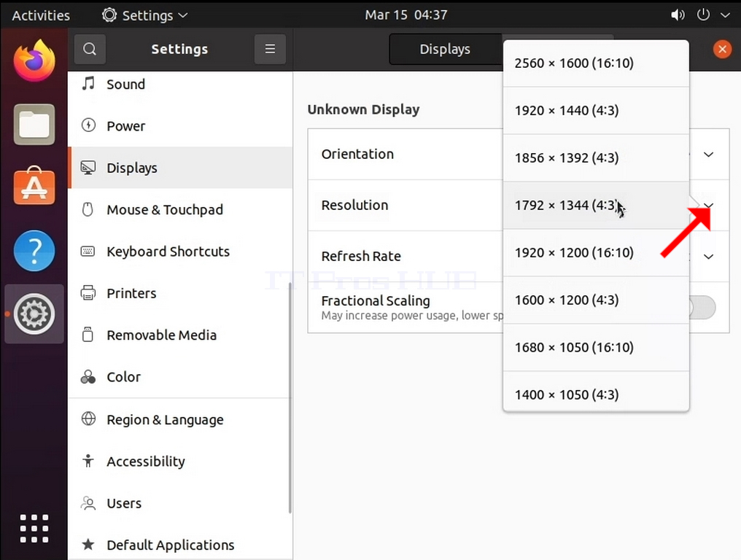Choose 1792 × 1344 (4:3) resolution
Screen dimensions: 741x560
(x=596, y=205)
